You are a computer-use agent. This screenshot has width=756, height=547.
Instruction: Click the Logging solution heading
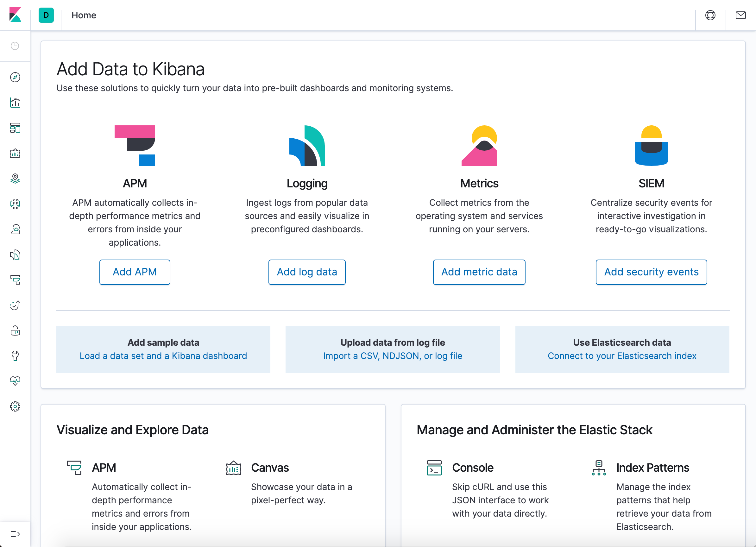coord(307,183)
